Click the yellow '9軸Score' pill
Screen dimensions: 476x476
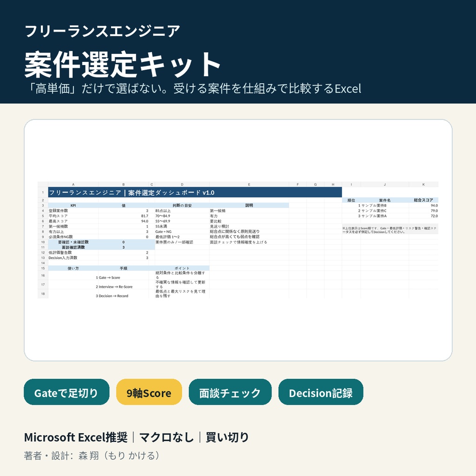pos(149,392)
